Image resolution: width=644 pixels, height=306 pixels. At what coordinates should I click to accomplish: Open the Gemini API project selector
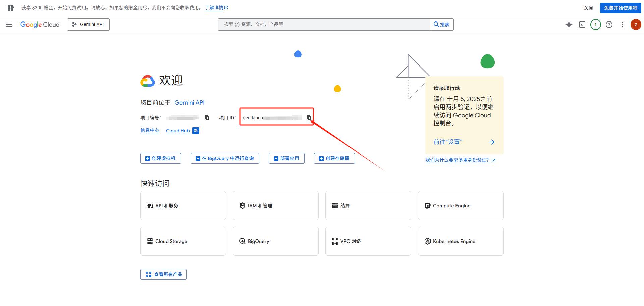[88, 25]
